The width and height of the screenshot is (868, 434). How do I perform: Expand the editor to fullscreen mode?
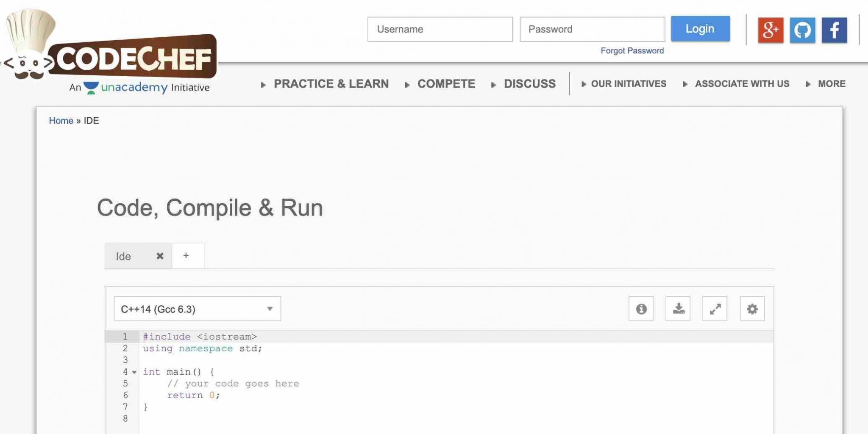tap(715, 309)
